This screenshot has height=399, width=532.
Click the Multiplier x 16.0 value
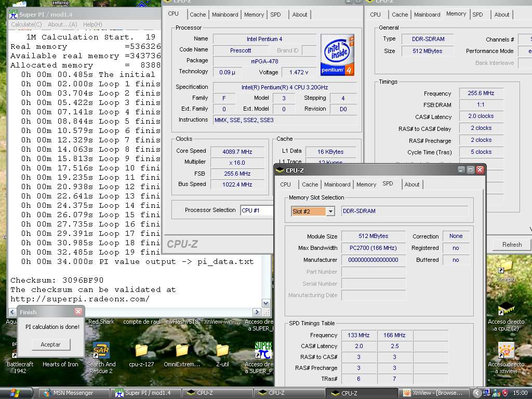coord(237,163)
